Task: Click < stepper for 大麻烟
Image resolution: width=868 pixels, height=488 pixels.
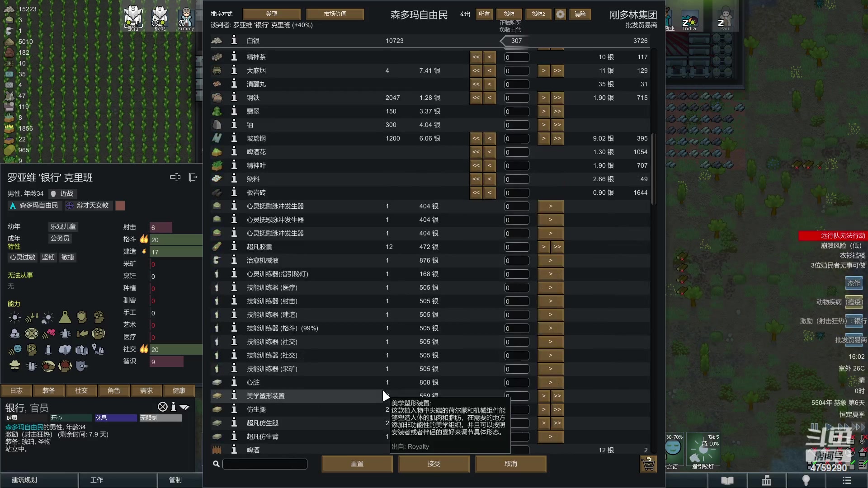Action: (490, 70)
